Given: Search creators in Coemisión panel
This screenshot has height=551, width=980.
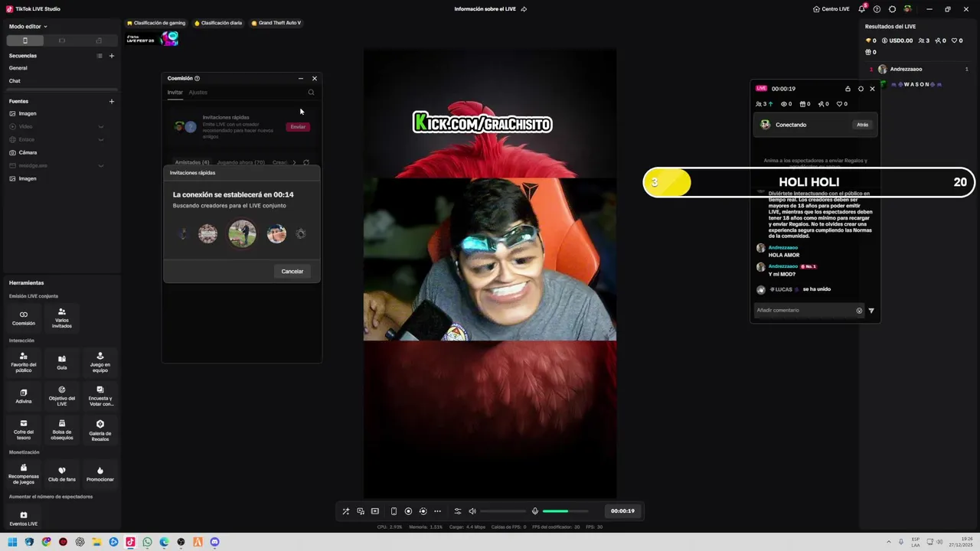Looking at the screenshot, I should click(311, 93).
